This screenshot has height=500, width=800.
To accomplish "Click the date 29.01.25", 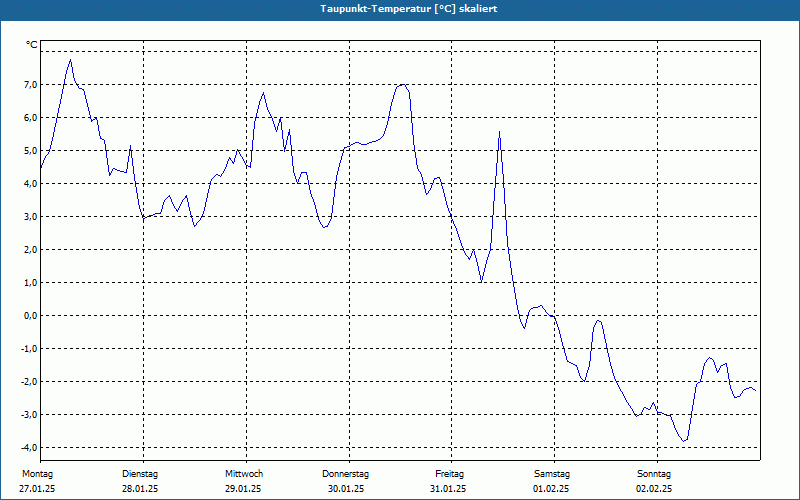I will point(243,489).
